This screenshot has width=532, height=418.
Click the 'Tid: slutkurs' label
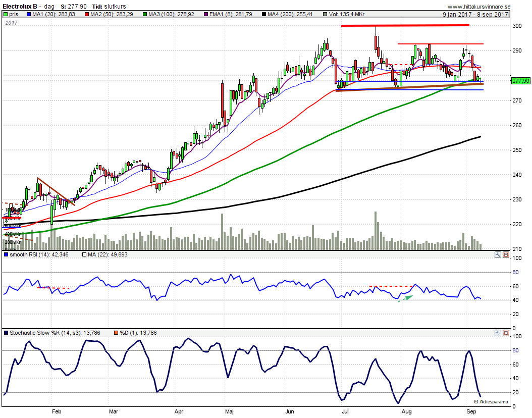click(x=109, y=7)
